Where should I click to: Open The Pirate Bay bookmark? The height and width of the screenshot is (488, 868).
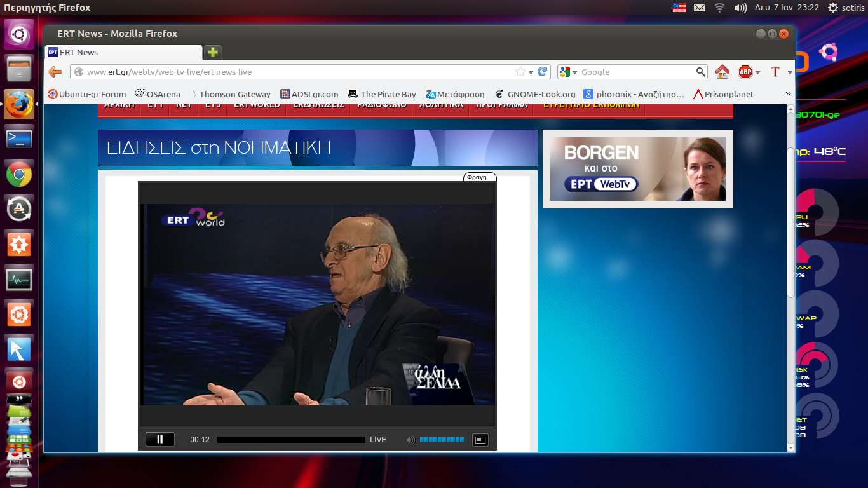click(382, 94)
